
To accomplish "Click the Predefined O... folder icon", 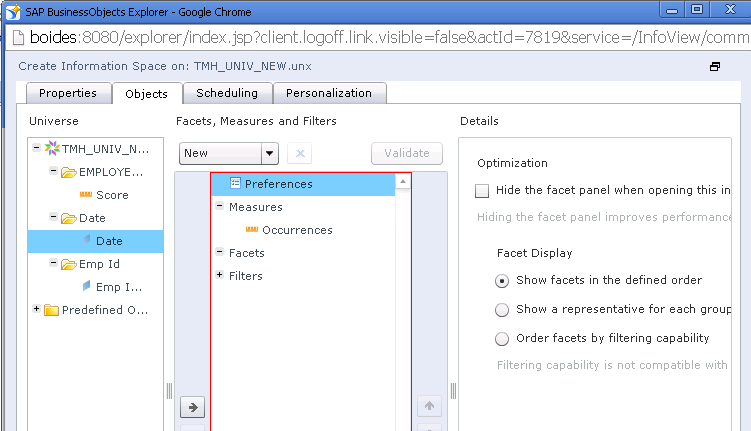I will [51, 310].
